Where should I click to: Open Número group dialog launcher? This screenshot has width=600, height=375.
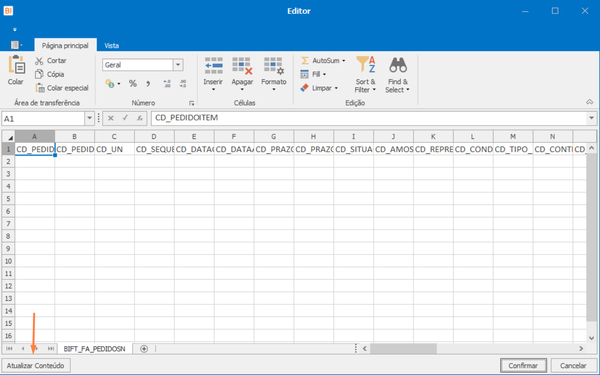(192, 103)
